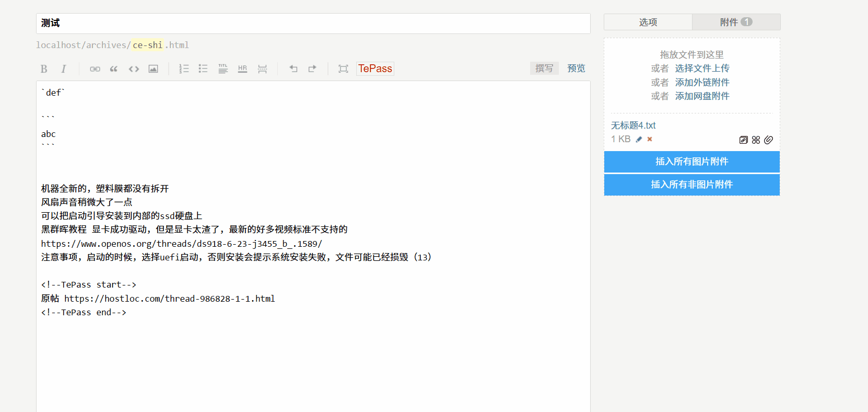Click the 添加网盘附件 link
Screen dimensions: 868x412
point(702,96)
